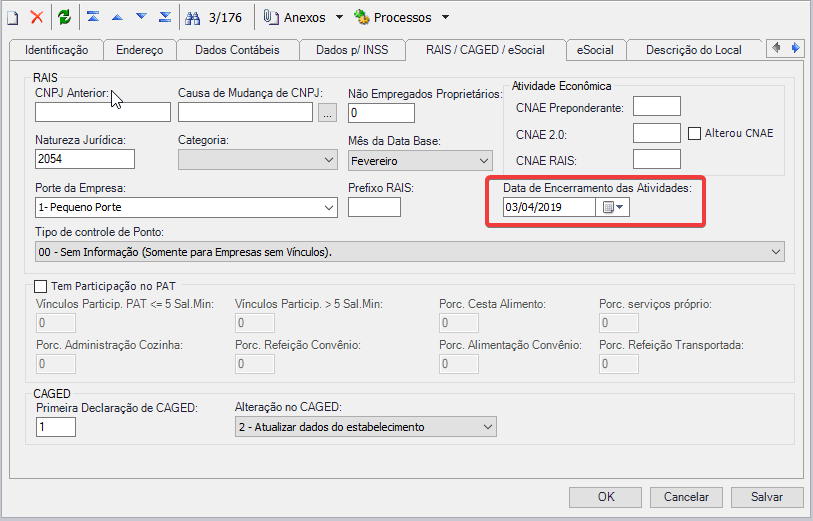Select the RAIS / CAGED / eSocial tab
Viewport: 813px width, 521px height.
point(485,50)
